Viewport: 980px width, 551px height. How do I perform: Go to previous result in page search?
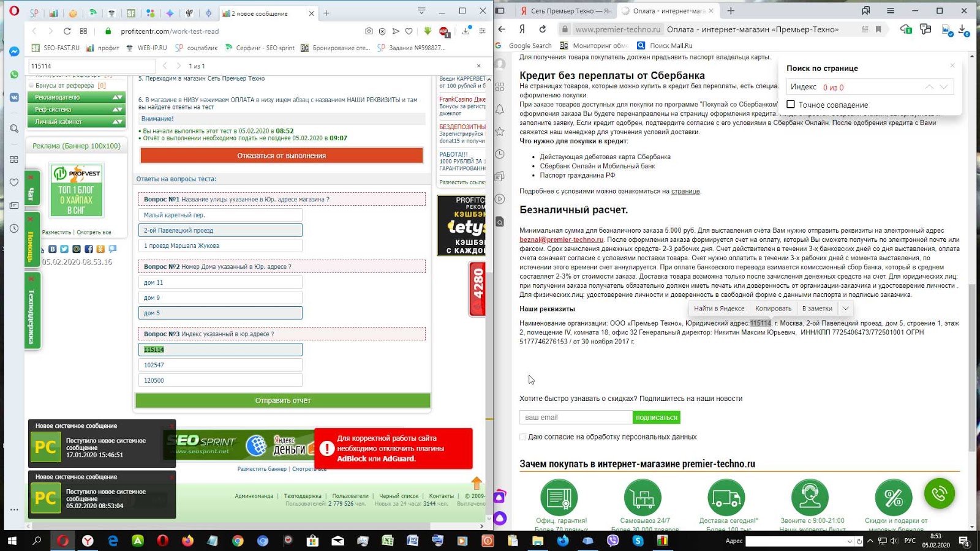point(930,87)
